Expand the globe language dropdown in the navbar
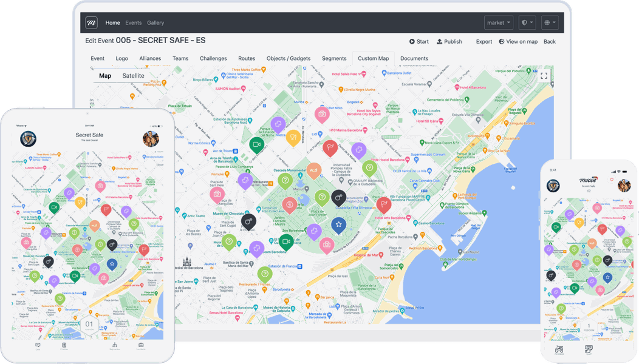Image resolution: width=639 pixels, height=364 pixels. tap(550, 23)
